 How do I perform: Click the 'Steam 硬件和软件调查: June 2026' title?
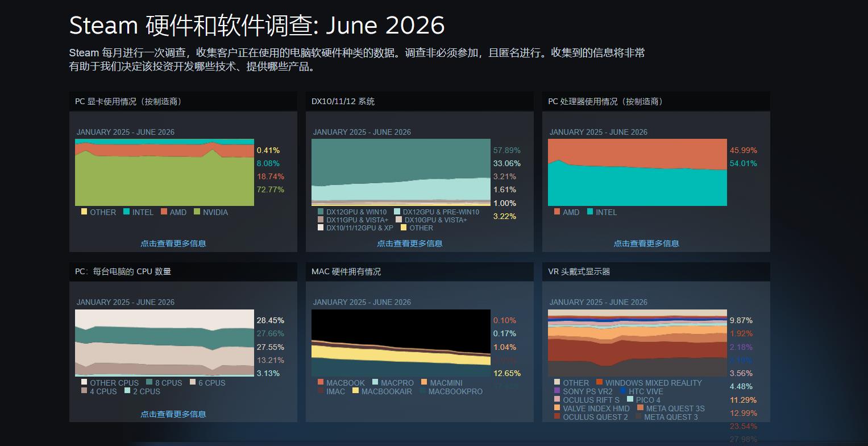coord(257,25)
